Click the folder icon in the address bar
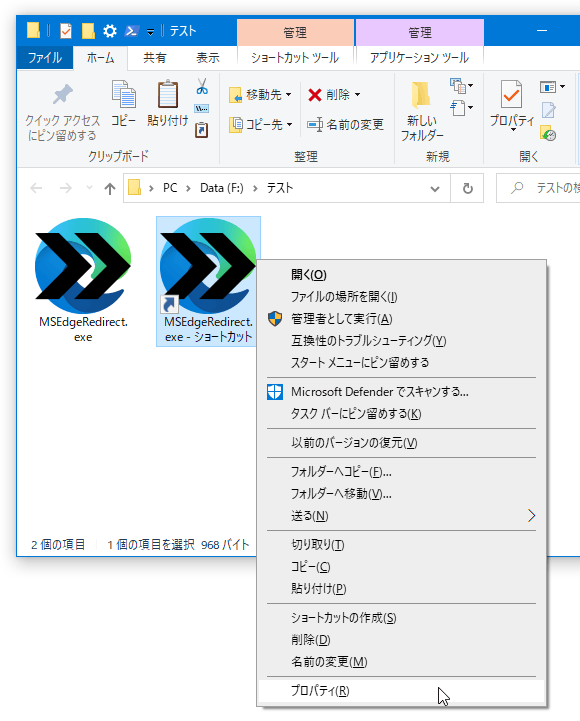 (x=134, y=188)
